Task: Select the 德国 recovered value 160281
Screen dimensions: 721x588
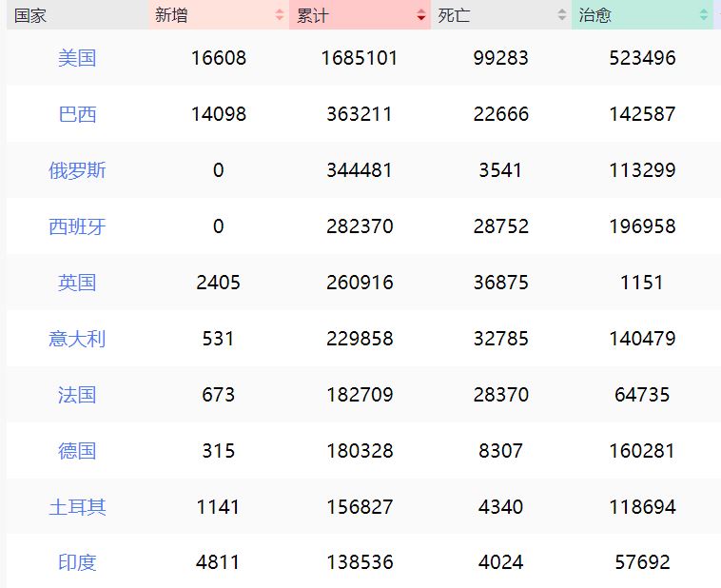Action: [642, 451]
